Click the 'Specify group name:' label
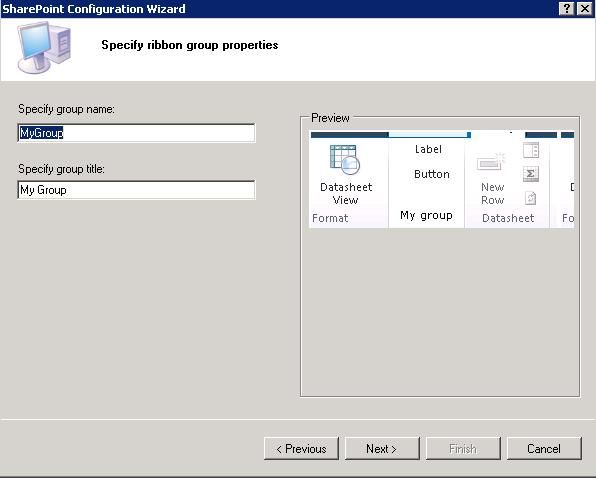 click(66, 109)
